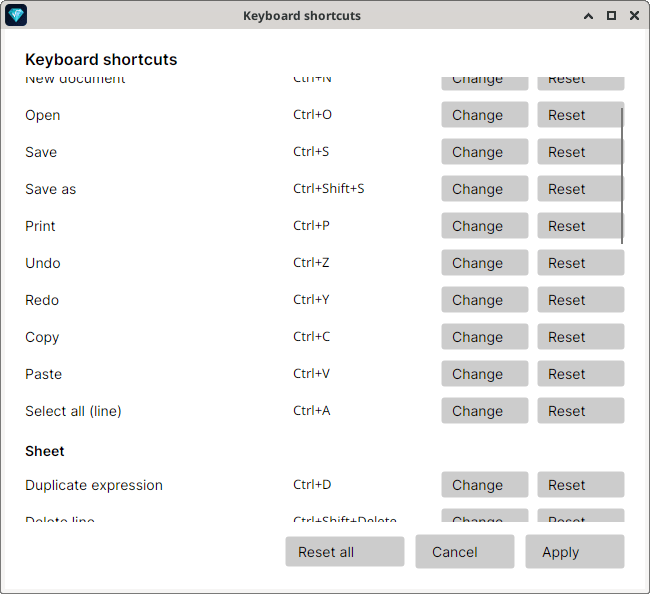This screenshot has width=650, height=594.
Task: Click the Duplicate expression label
Action: 94,485
